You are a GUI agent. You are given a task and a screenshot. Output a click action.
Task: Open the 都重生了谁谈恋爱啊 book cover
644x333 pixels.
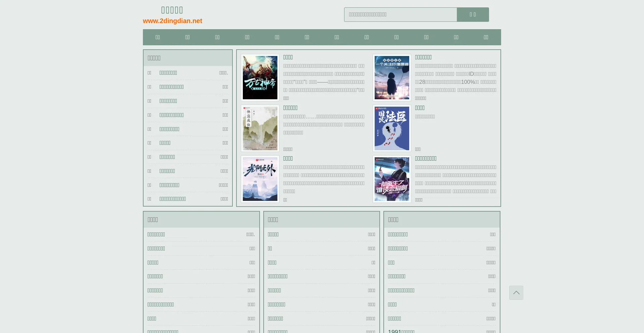(x=392, y=179)
